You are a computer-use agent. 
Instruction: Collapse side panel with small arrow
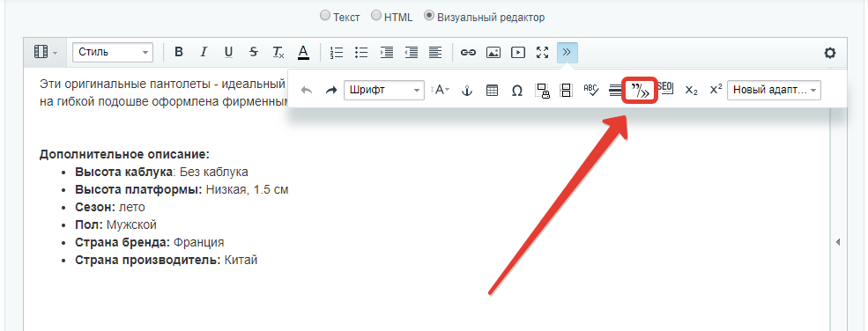[837, 242]
